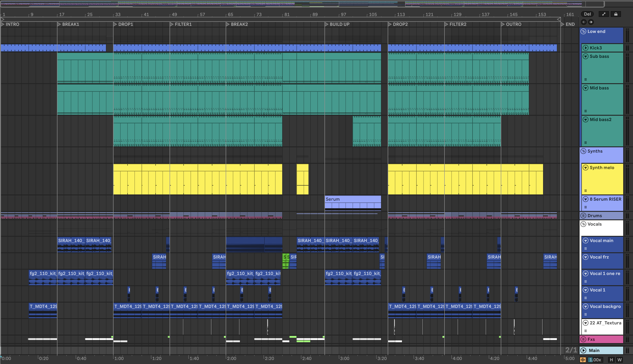The width and height of the screenshot is (633, 364).
Task: Jump to the previous locator arrow
Action: (x=584, y=22)
